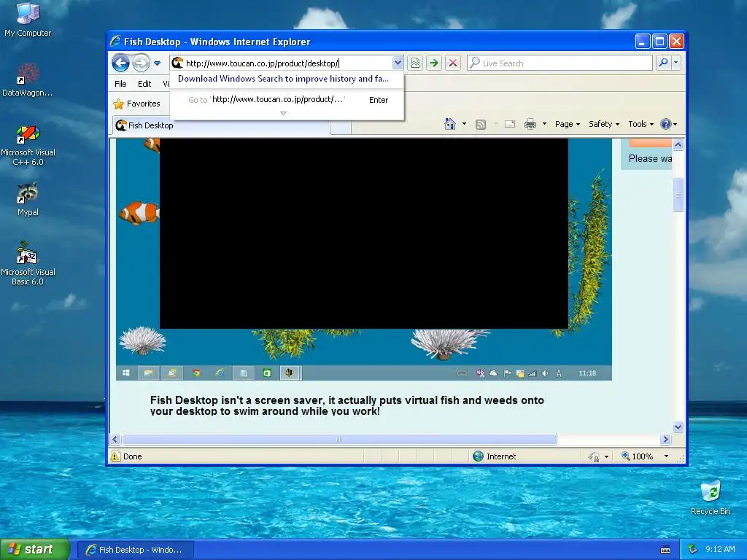The height and width of the screenshot is (560, 747).
Task: Click Fish Desktop taskbar window button
Action: point(135,550)
